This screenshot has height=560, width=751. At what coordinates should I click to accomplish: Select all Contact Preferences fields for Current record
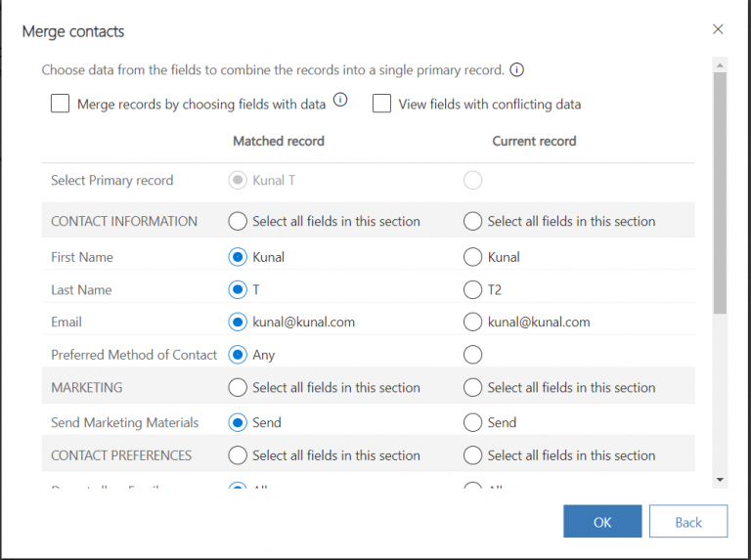[x=472, y=455]
